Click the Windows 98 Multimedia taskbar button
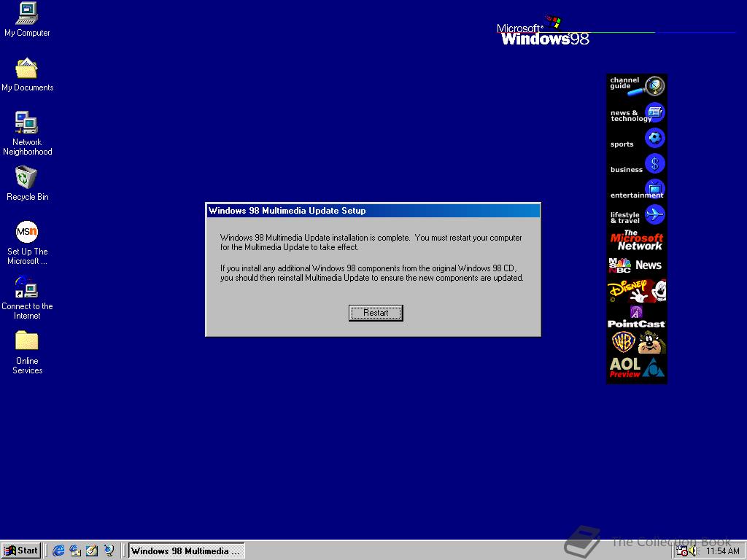The image size is (747, 560). pyautogui.click(x=186, y=551)
